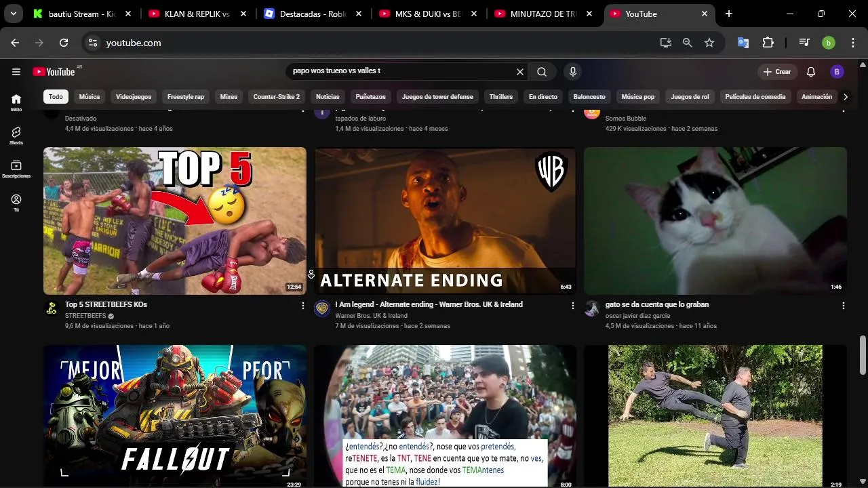This screenshot has height=488, width=868.
Task: Select the Puñetazos filter chip
Action: [x=371, y=97]
